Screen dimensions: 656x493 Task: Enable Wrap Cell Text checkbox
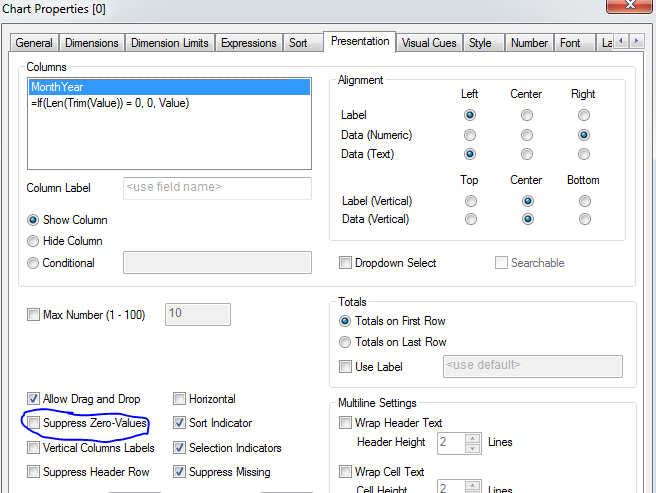point(345,472)
